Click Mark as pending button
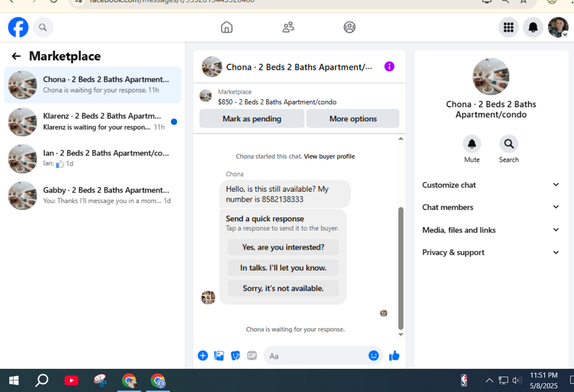574x392 pixels. [x=252, y=119]
